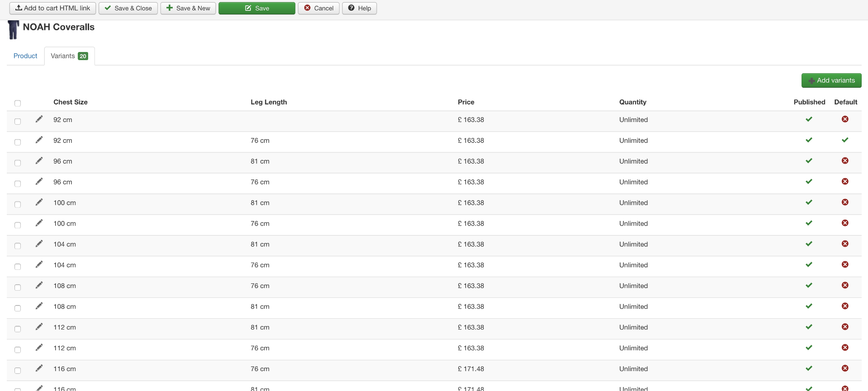
Task: Check the 96 cm / 76 cm variant row
Action: [18, 184]
